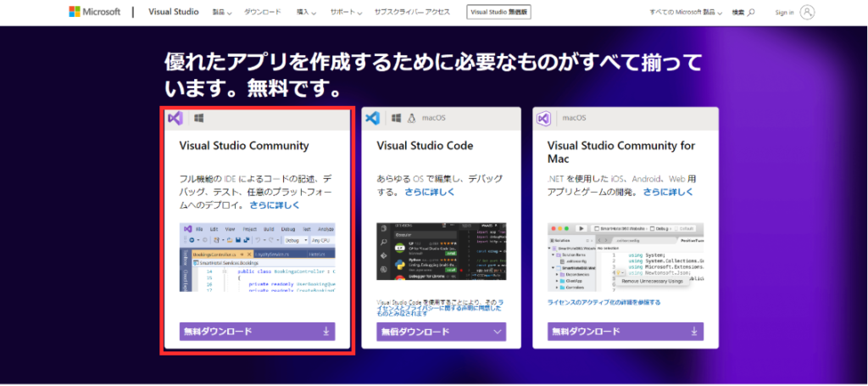
Task: Open VS Code license and privacy statement link
Action: click(439, 308)
